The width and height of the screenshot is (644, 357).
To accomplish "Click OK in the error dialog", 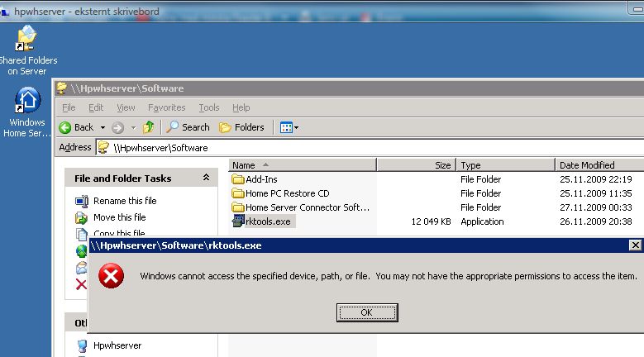I will (367, 312).
